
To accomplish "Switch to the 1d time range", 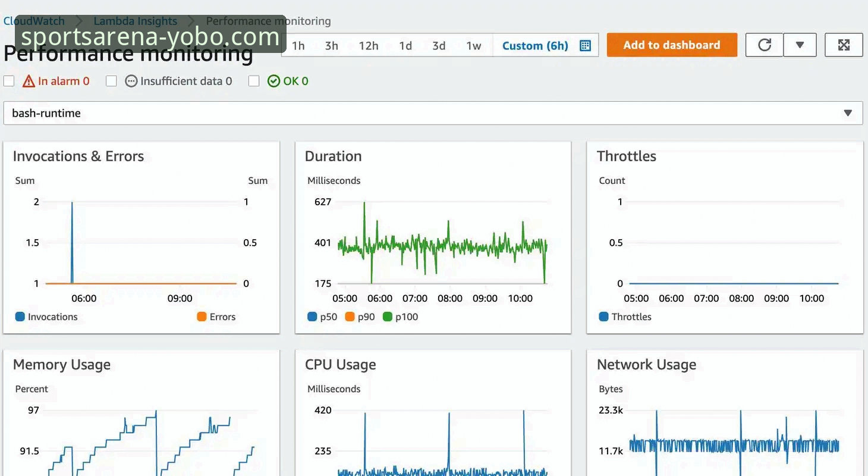I will 405,46.
